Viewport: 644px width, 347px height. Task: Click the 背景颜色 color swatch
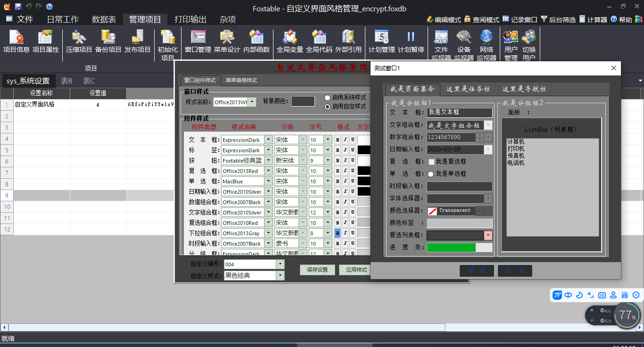303,101
